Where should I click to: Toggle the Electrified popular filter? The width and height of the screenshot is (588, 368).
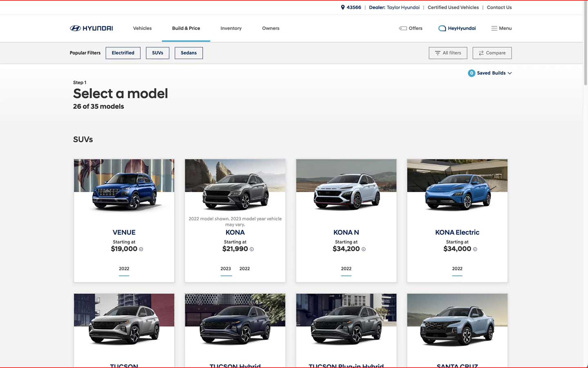point(123,53)
